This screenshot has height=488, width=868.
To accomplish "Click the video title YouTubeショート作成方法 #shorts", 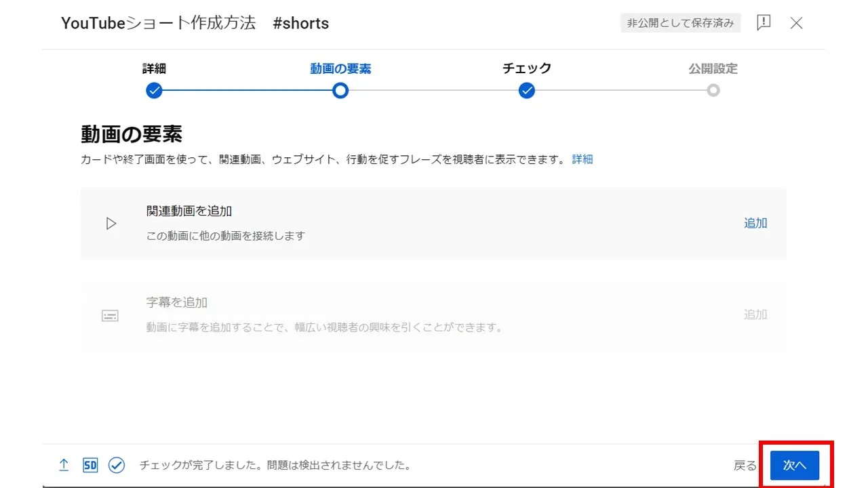I will 195,23.
